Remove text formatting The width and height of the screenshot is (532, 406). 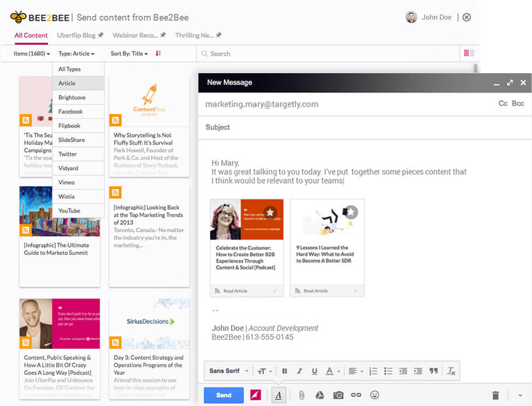[x=451, y=371]
